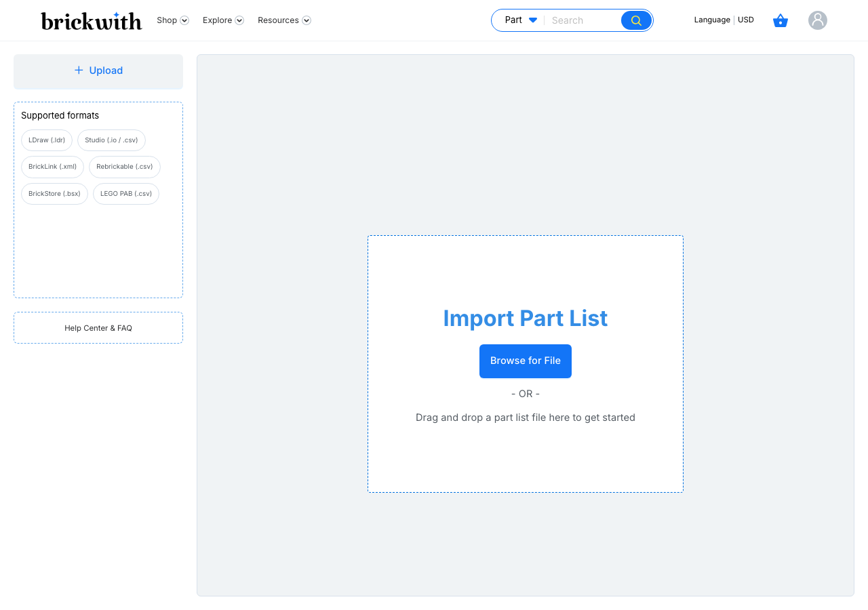This screenshot has width=868, height=610.
Task: Select the Studio (.io / .csv) format chip
Action: click(111, 140)
